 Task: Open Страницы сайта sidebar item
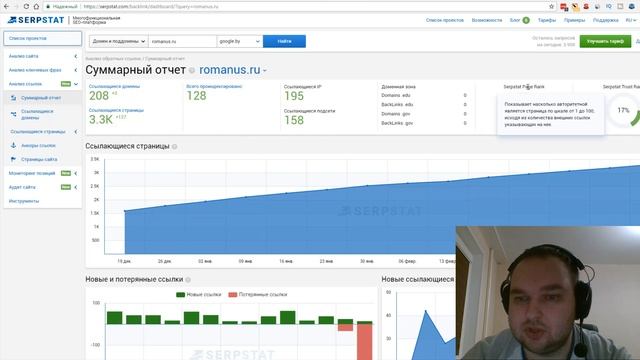click(x=39, y=160)
